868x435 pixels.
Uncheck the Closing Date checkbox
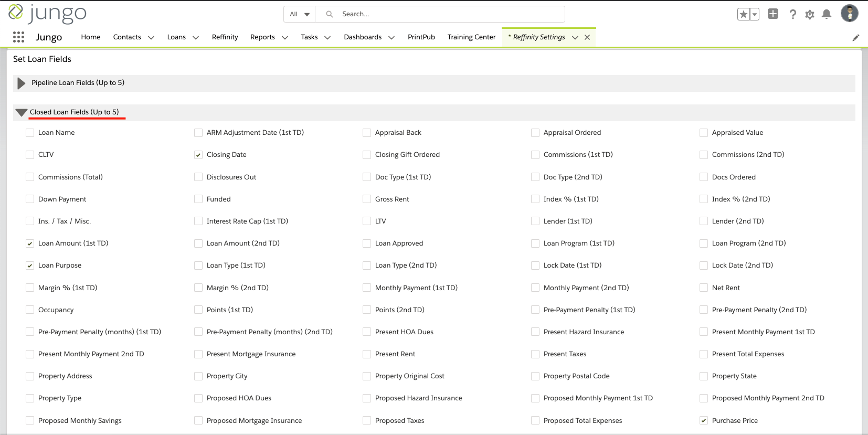coord(198,155)
